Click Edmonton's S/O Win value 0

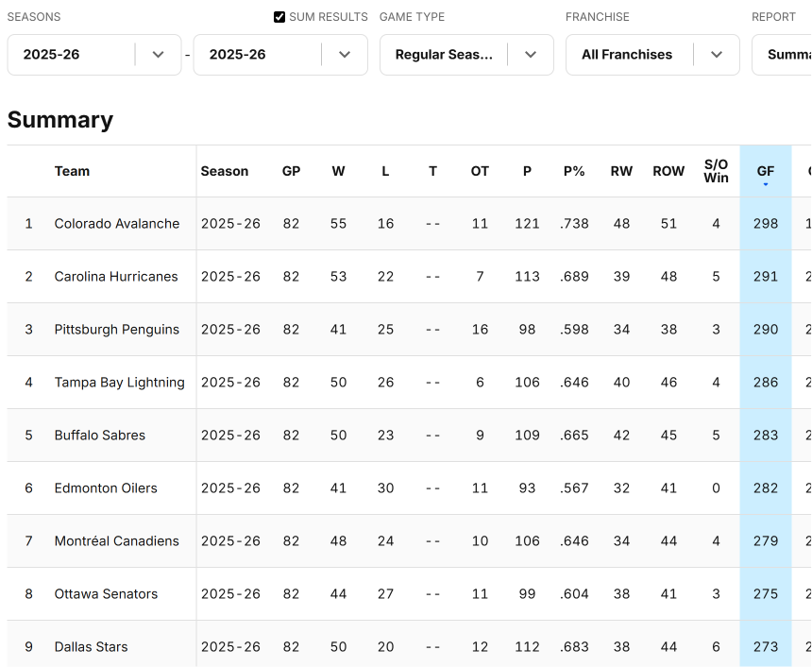(716, 487)
